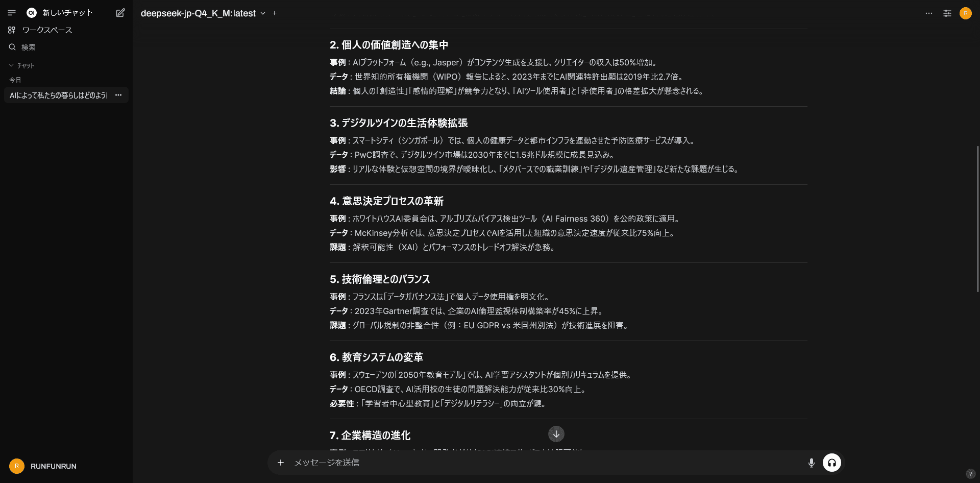Start call mode with headphones button
Image resolution: width=980 pixels, height=483 pixels.
[x=832, y=463]
